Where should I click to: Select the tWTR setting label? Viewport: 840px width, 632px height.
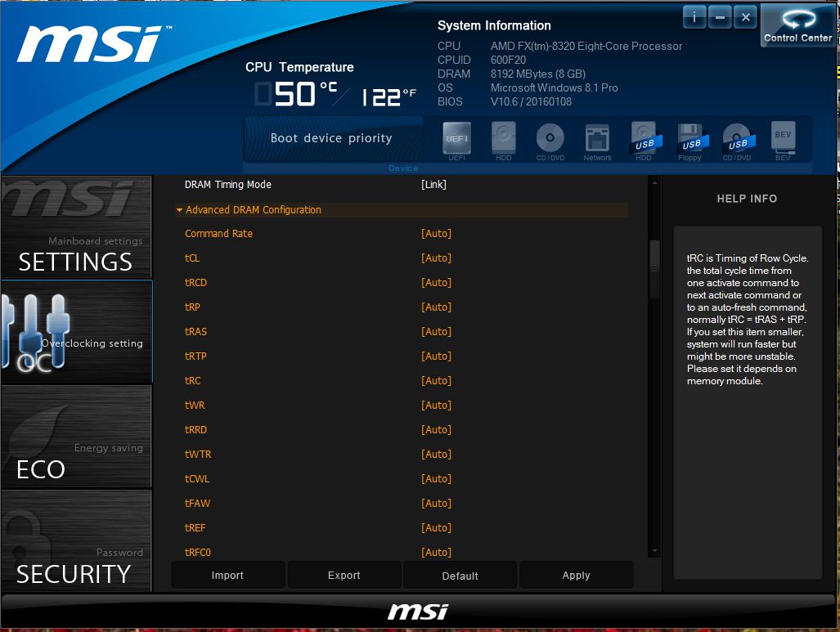[198, 455]
